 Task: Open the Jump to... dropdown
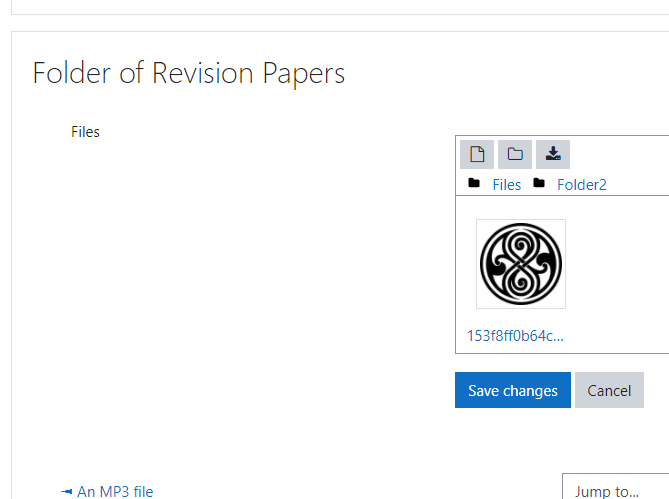(x=616, y=486)
